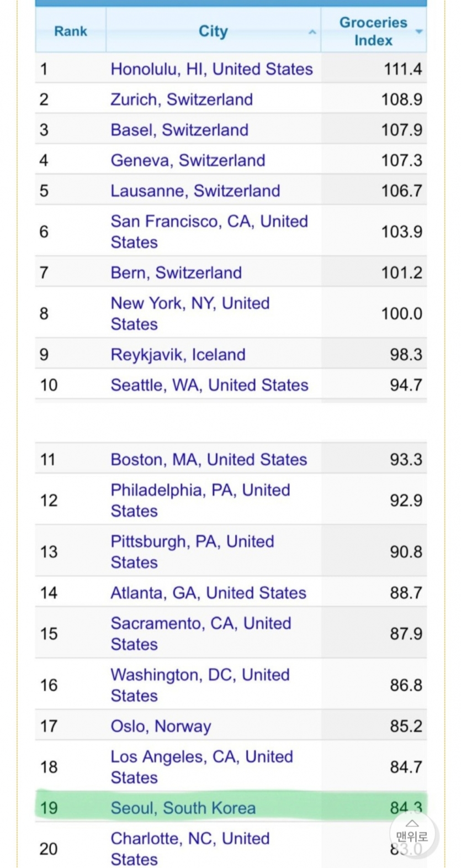
Task: Open San Francisco, CA city link
Action: coord(209,232)
